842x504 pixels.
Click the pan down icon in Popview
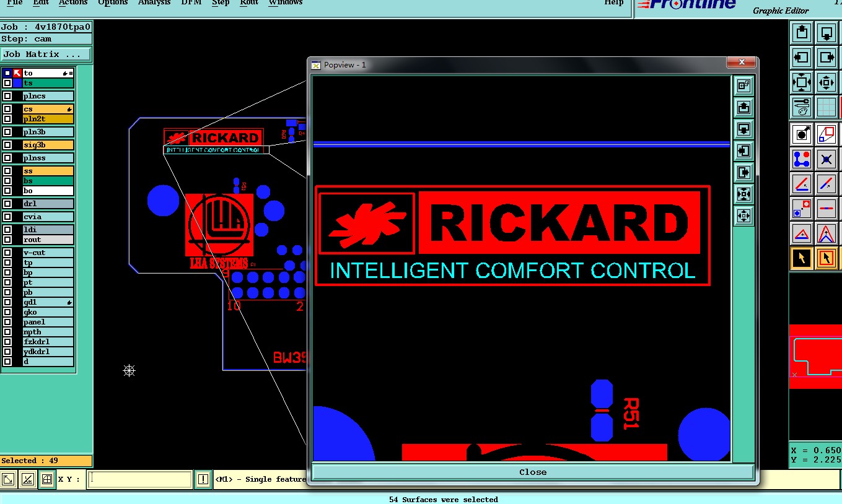pos(743,129)
